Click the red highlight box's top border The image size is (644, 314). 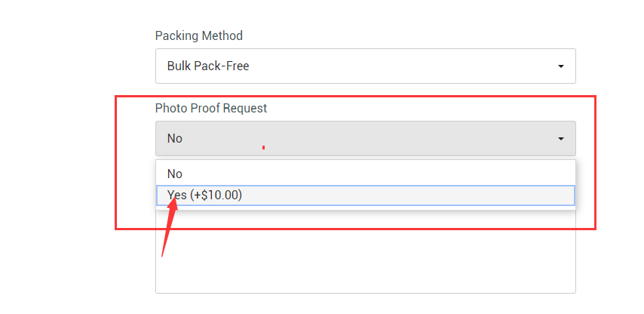point(354,97)
